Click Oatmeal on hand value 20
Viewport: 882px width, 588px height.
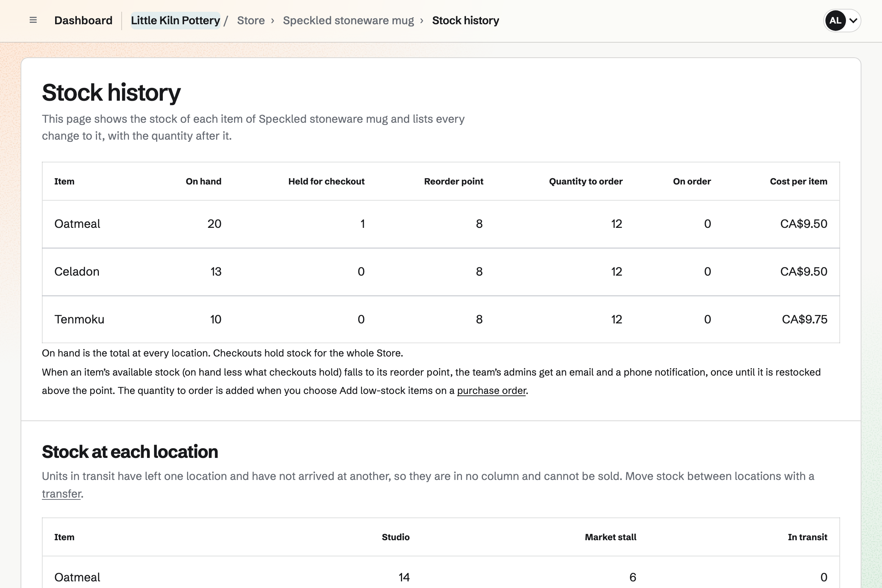coord(214,224)
